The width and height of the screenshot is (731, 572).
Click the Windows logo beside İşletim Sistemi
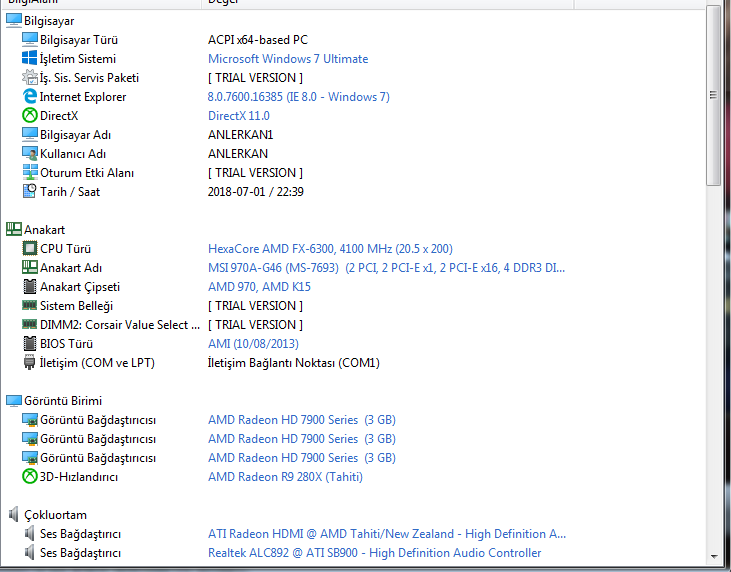point(30,58)
